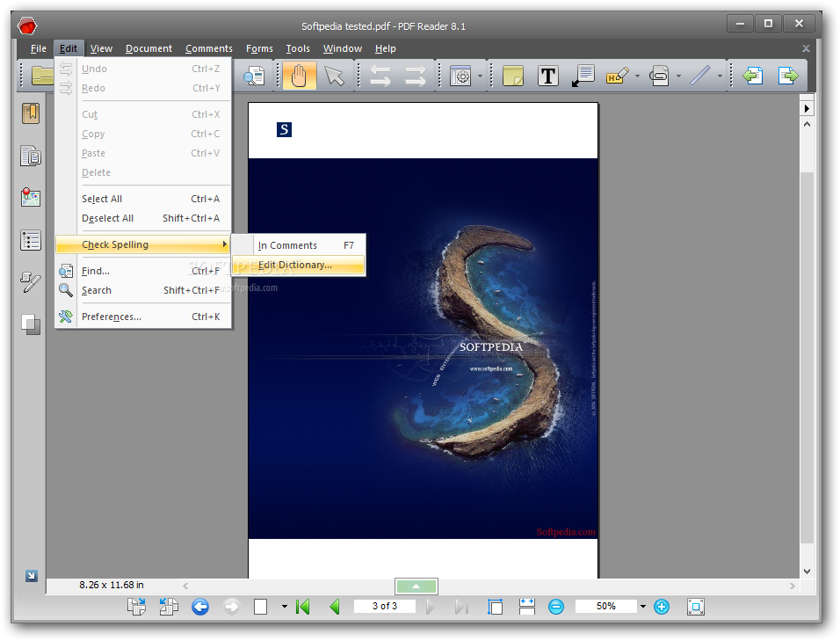Expand the bottom panel green arrow

coord(416,586)
